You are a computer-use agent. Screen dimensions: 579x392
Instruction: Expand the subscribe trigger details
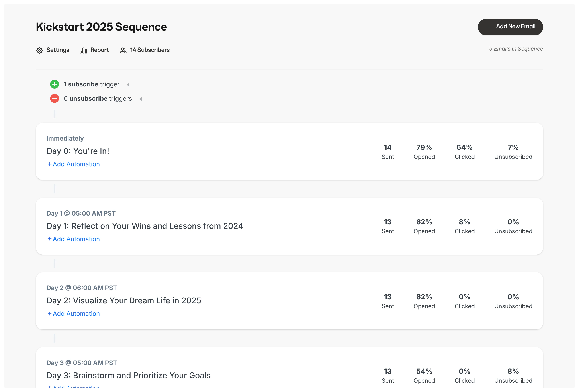(x=129, y=84)
